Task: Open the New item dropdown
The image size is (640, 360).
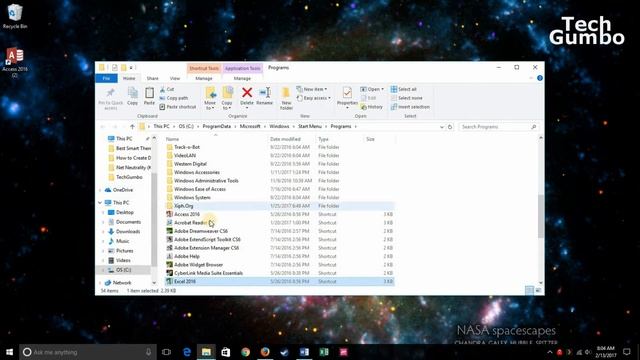Action: tap(311, 89)
